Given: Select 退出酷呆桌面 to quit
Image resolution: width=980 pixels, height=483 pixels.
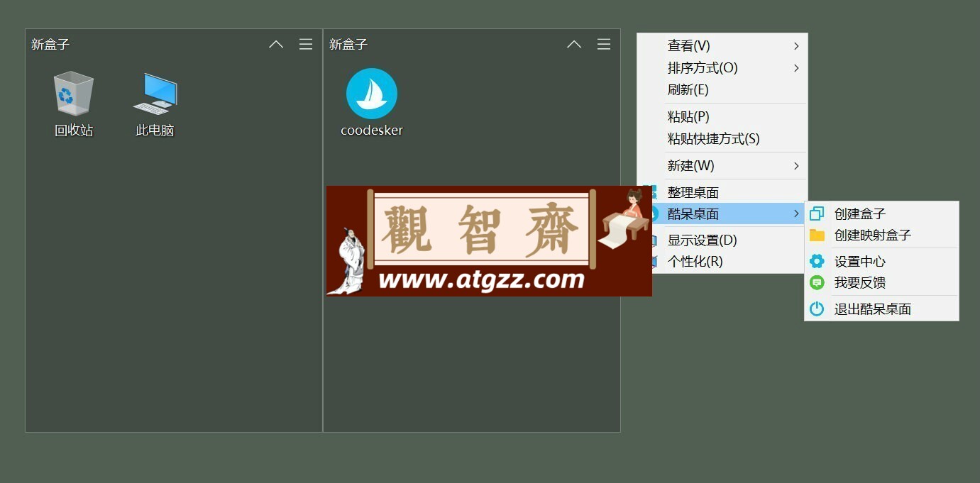Looking at the screenshot, I should 881,309.
